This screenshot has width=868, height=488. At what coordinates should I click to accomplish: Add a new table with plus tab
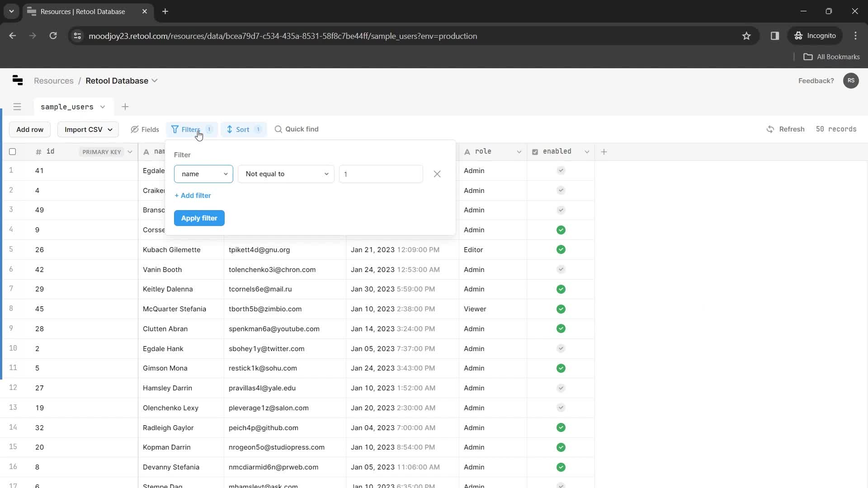[x=125, y=107]
